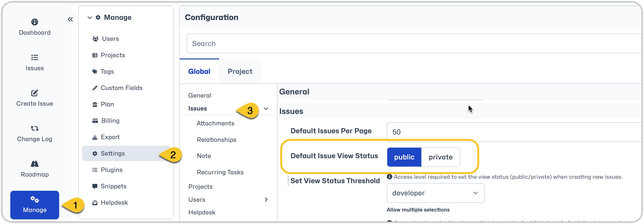This screenshot has height=224, width=644.
Task: Open Note under Issues settings
Action: [x=204, y=156]
